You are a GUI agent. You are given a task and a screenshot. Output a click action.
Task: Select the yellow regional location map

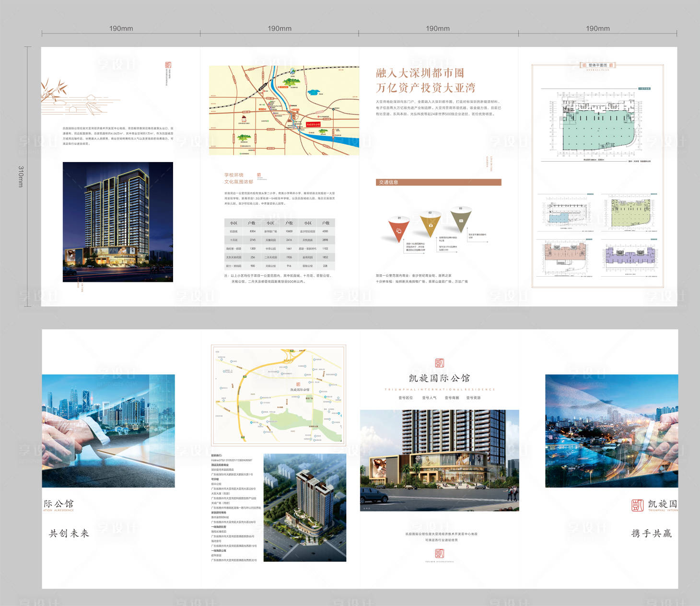pos(284,110)
